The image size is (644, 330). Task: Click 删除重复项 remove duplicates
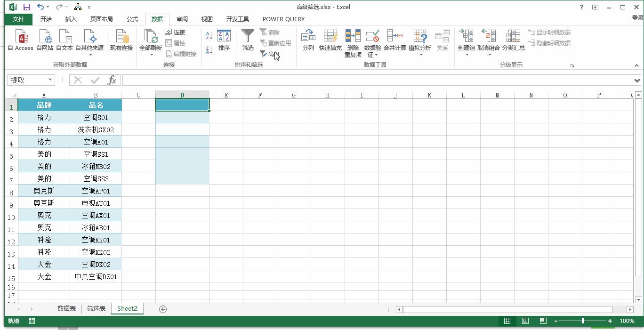click(353, 43)
